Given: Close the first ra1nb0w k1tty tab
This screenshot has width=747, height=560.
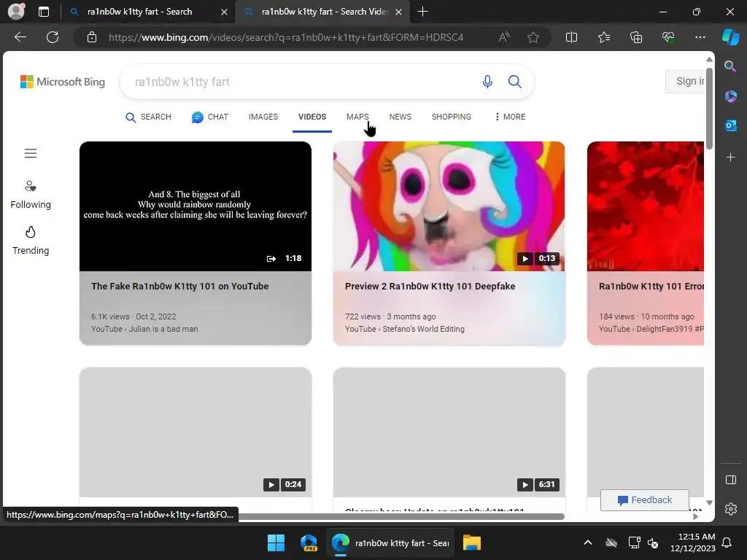Looking at the screenshot, I should point(225,12).
